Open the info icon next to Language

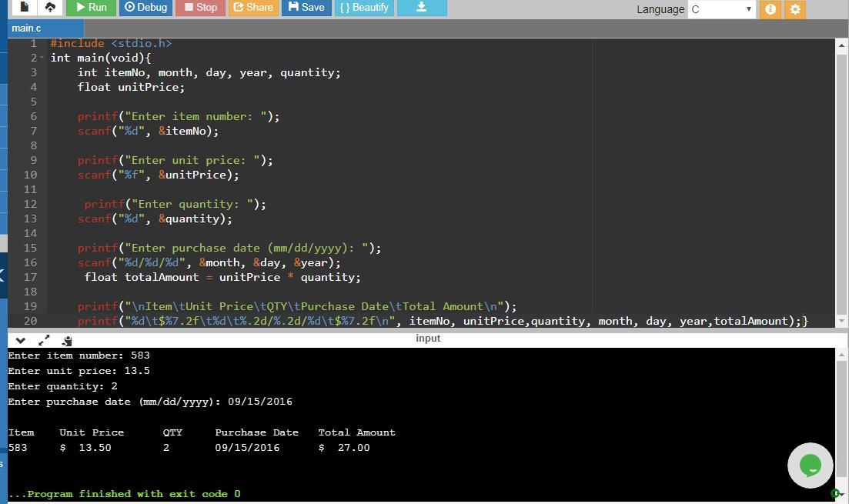770,9
